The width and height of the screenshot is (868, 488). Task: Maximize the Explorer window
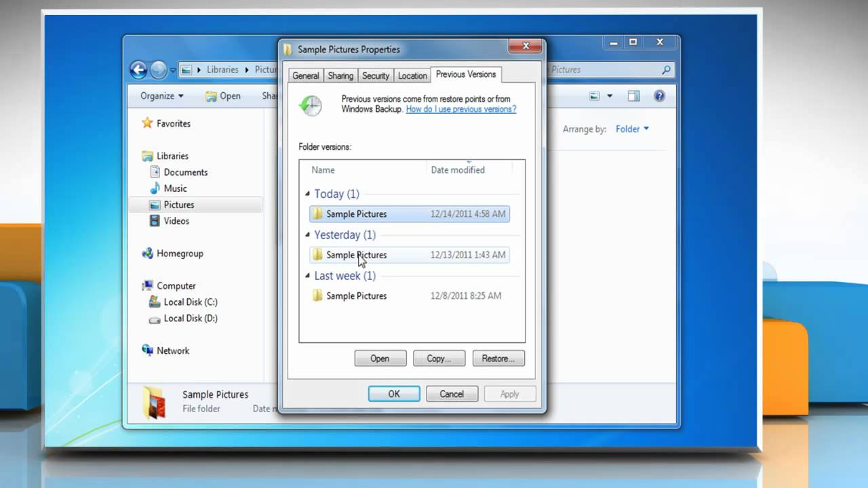point(633,42)
